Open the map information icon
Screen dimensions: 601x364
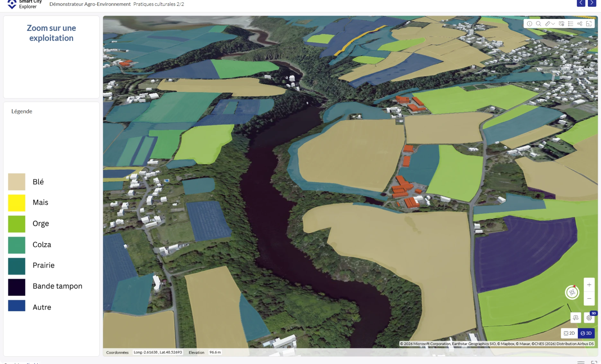[x=529, y=24]
